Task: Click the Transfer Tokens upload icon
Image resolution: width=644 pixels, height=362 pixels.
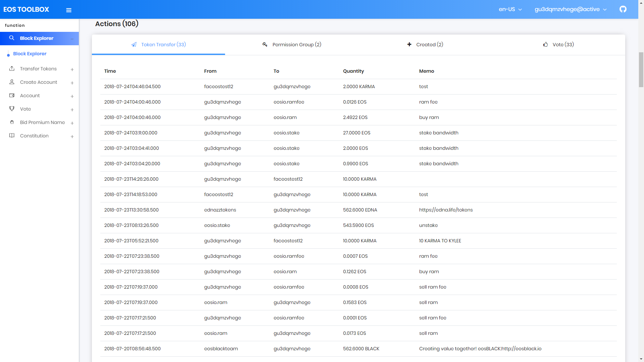Action: pos(12,69)
